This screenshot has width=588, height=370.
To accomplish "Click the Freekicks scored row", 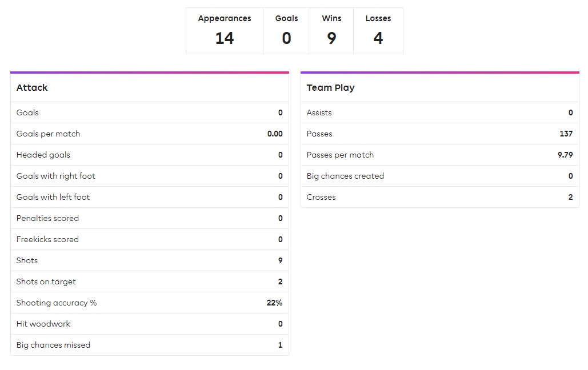I will (150, 239).
